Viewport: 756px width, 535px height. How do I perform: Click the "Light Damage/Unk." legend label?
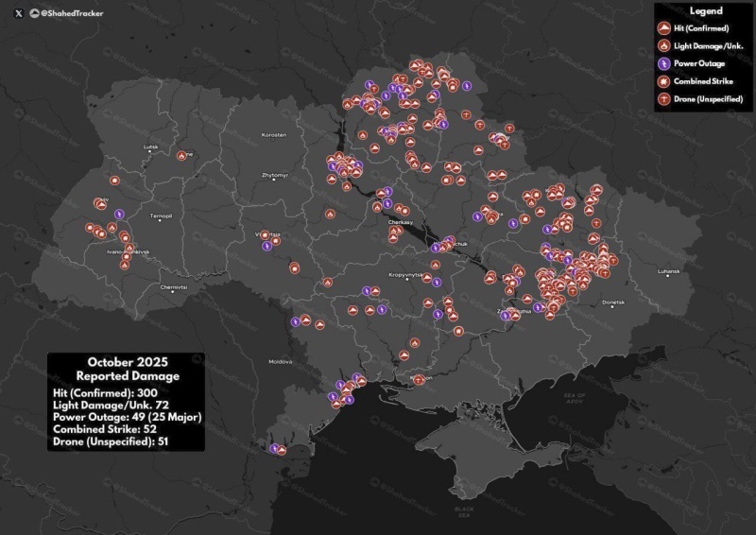(708, 46)
